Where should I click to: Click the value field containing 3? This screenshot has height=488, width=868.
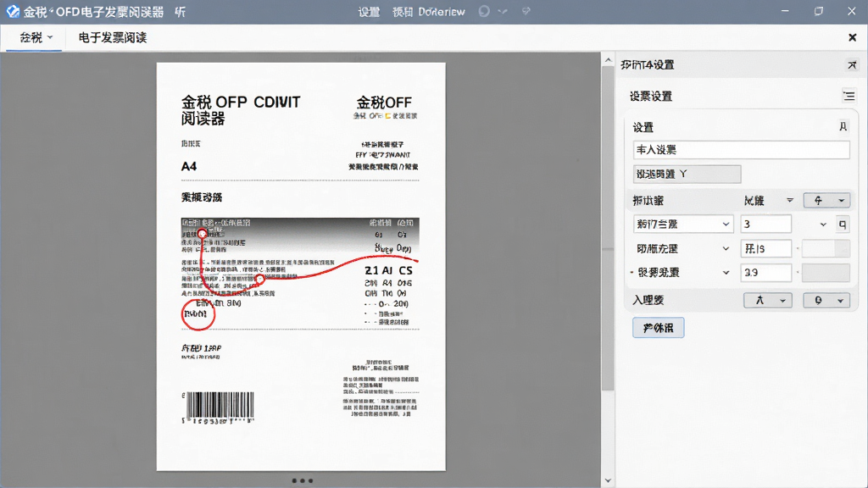point(766,224)
